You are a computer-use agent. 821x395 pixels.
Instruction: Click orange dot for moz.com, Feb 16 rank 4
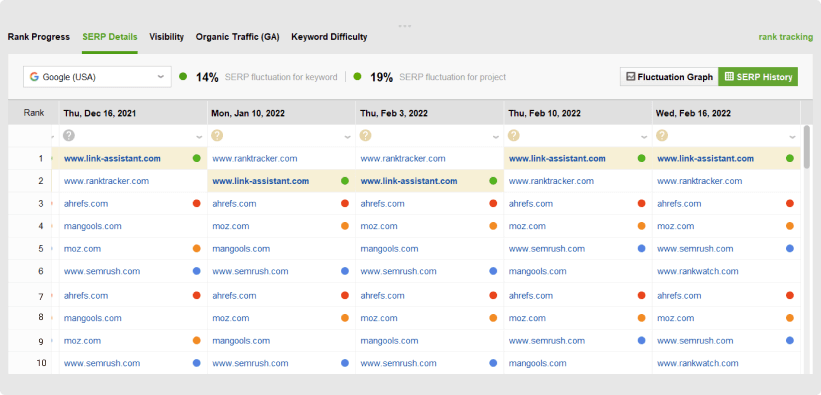(790, 226)
